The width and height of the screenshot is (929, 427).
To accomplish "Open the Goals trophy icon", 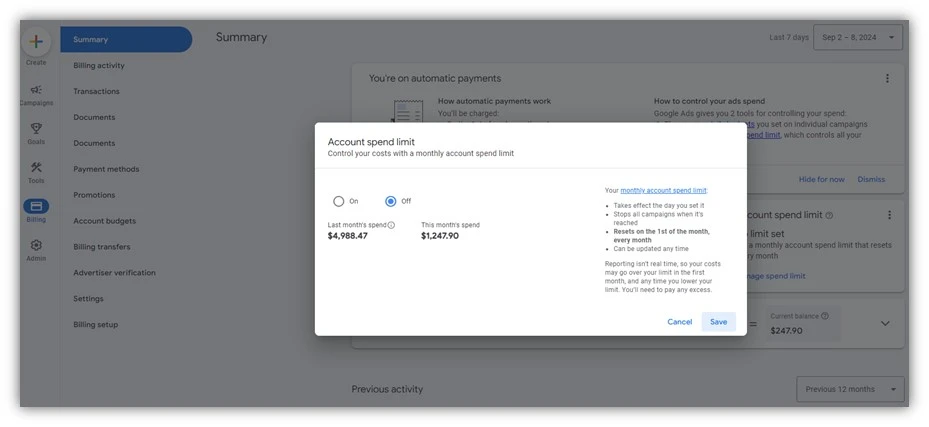I will click(x=36, y=129).
